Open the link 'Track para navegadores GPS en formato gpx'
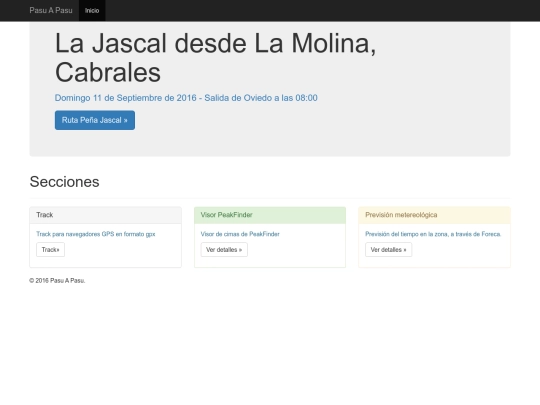 pyautogui.click(x=96, y=234)
